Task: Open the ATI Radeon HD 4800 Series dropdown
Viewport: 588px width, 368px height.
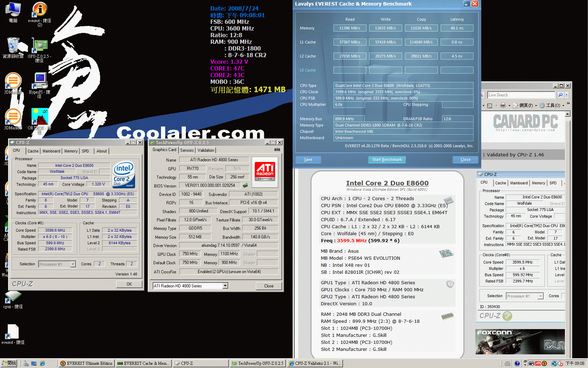Action: tap(225, 286)
